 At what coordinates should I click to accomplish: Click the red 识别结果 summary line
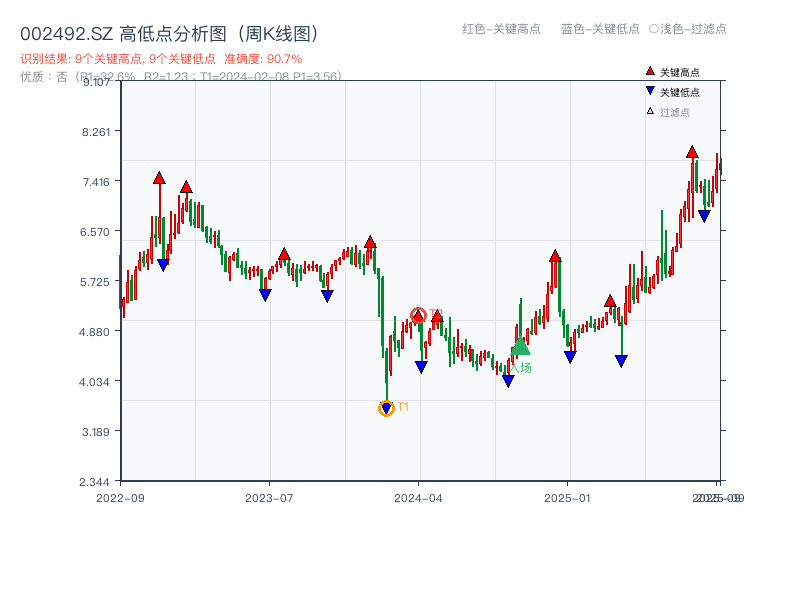[x=161, y=59]
